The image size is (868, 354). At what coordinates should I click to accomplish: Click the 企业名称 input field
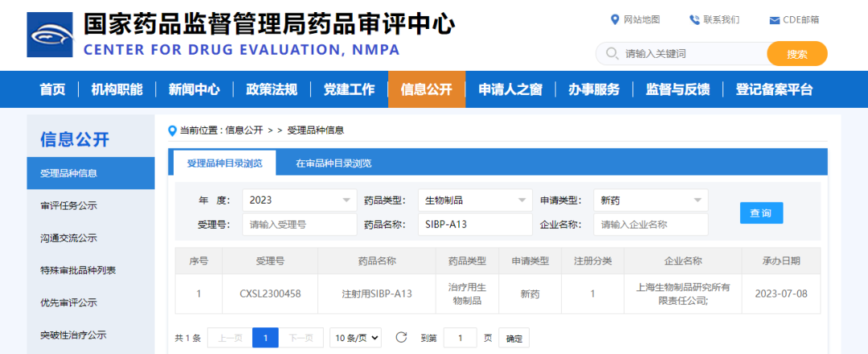(x=650, y=225)
